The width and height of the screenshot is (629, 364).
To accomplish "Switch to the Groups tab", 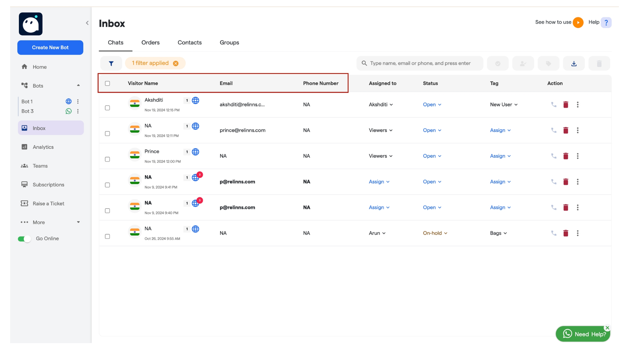I will pos(229,42).
